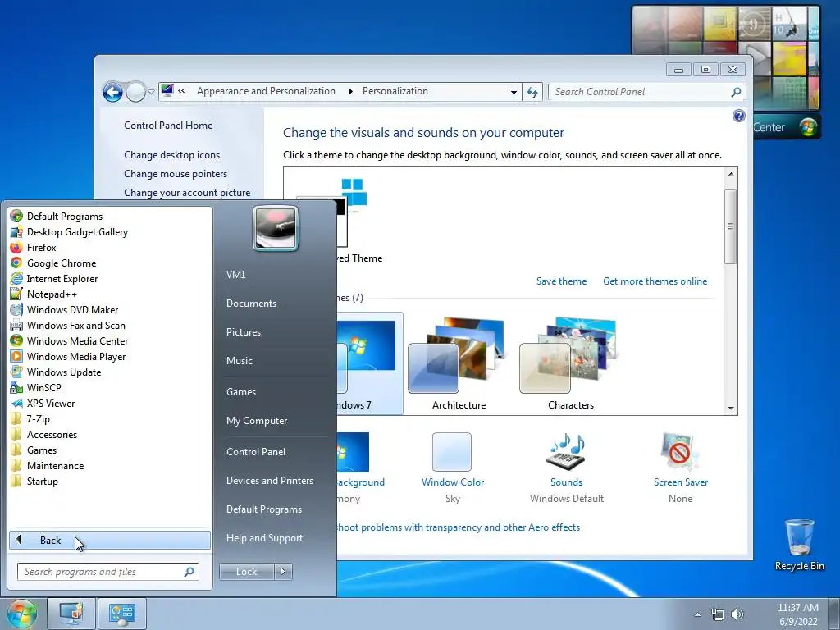Image resolution: width=840 pixels, height=630 pixels.
Task: Expand the breadcrumb arrow before Personalization
Action: (x=350, y=92)
